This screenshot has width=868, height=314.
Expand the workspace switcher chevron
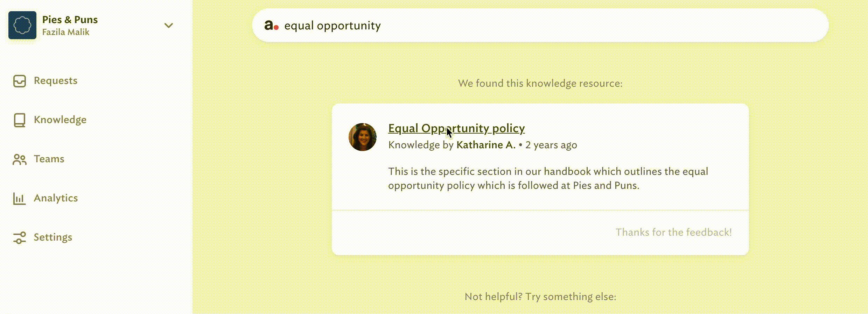169,26
